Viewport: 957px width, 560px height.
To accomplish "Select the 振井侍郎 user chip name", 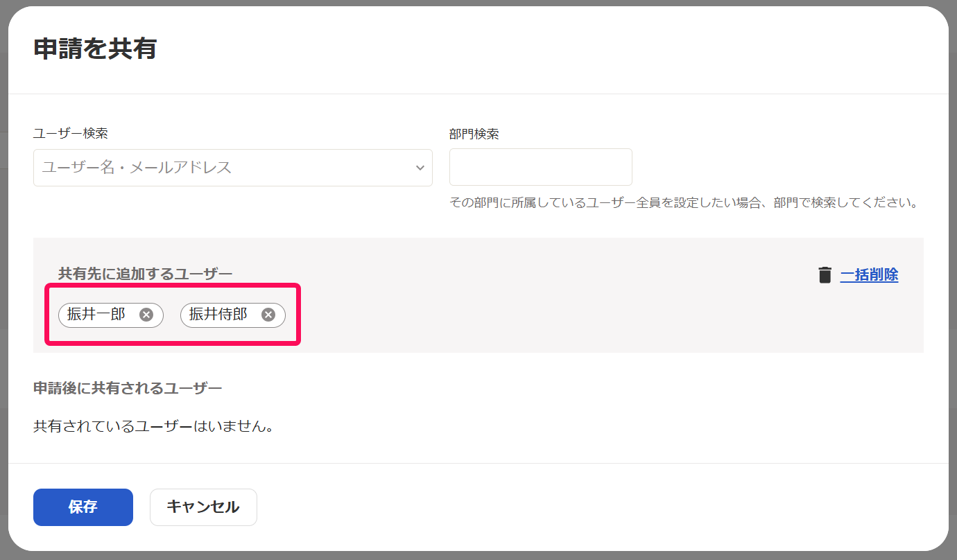I will 218,315.
